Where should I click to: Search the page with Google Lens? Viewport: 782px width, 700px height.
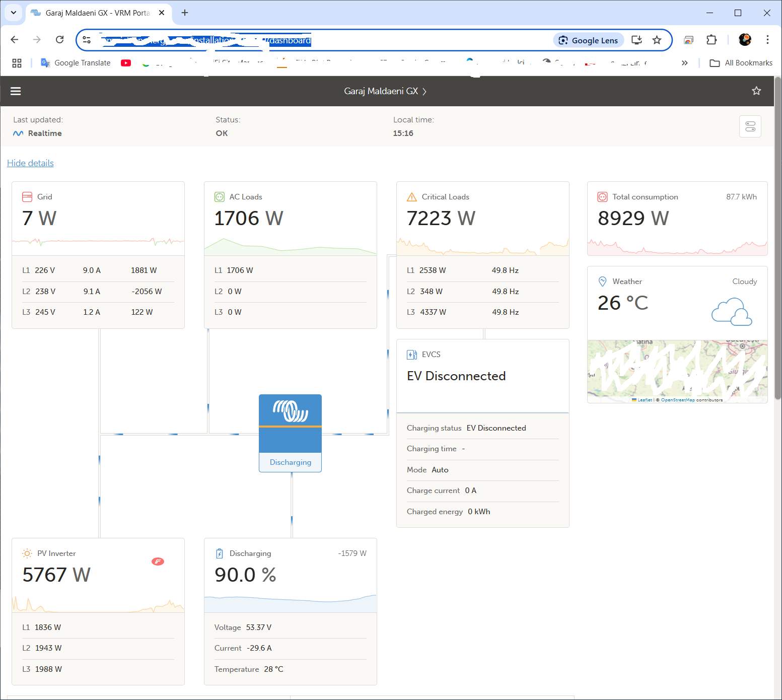pyautogui.click(x=589, y=40)
